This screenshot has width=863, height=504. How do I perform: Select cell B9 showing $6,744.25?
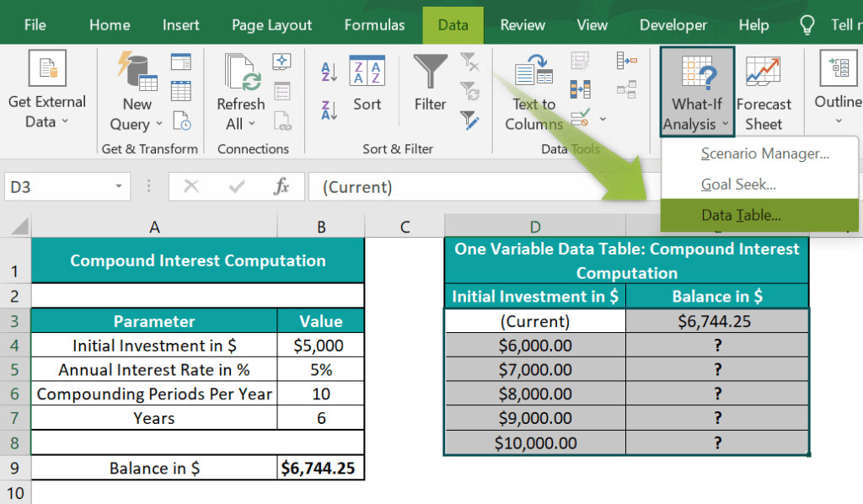pyautogui.click(x=320, y=468)
